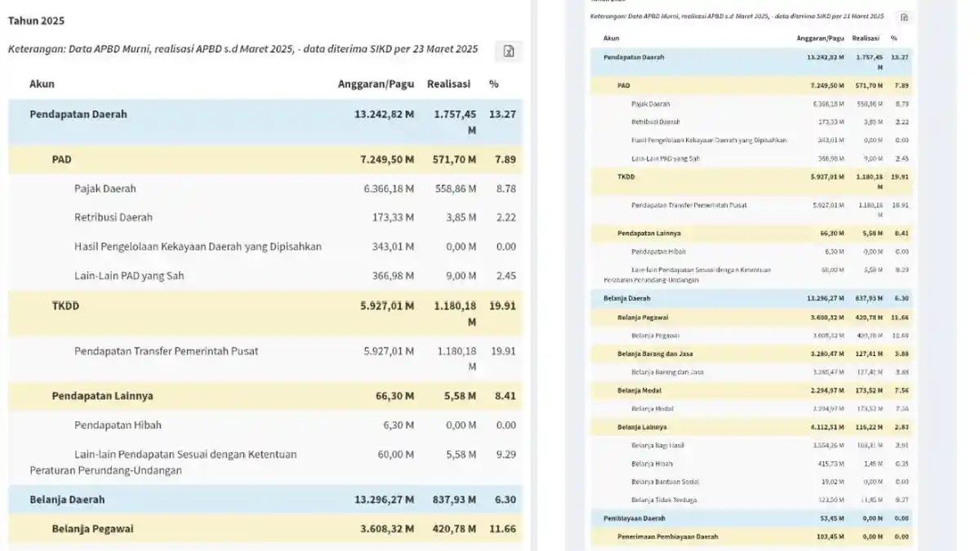Click the '366,98 M' value in the left table
The height and width of the screenshot is (551, 980).
[392, 276]
